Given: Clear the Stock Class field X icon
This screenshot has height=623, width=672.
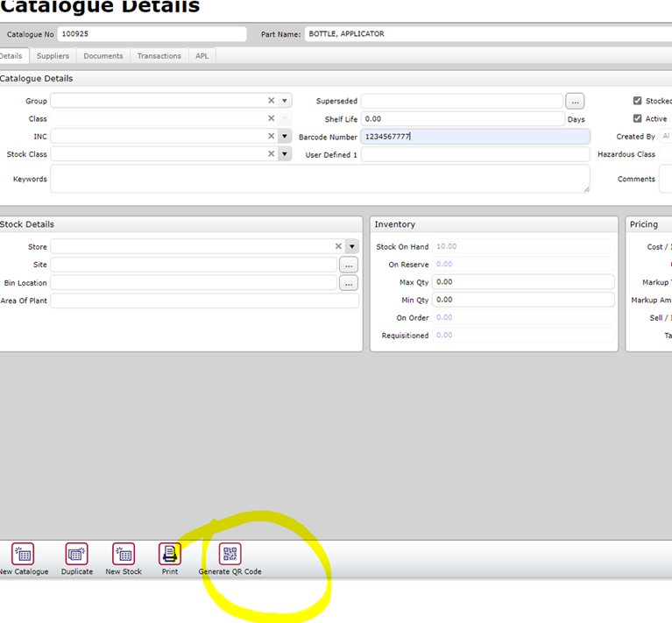Looking at the screenshot, I should tap(272, 154).
